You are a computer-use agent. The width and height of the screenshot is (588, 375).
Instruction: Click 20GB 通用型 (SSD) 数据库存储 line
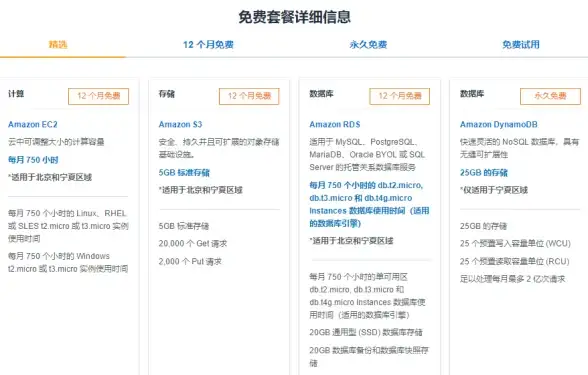366,332
